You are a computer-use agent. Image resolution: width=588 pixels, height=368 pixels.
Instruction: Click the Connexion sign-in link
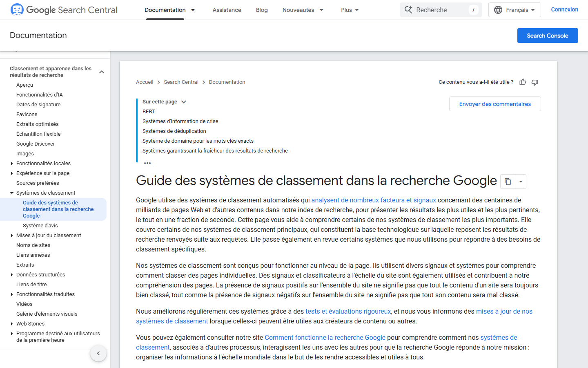coord(564,9)
